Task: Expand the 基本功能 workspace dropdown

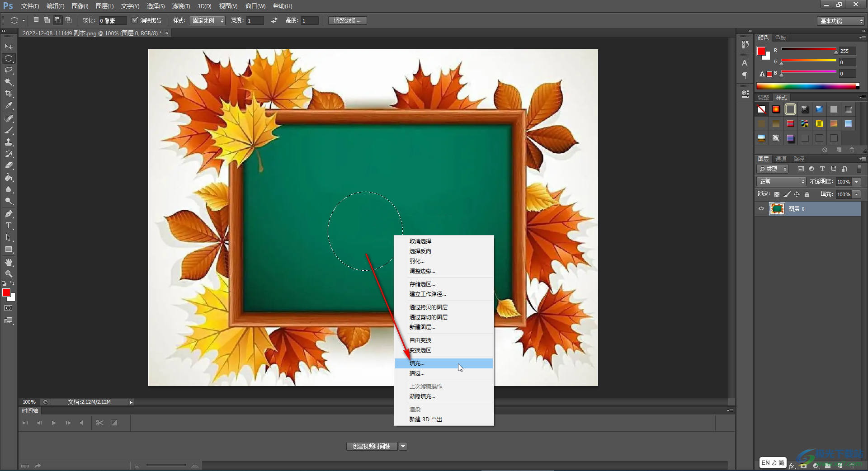Action: click(x=841, y=21)
